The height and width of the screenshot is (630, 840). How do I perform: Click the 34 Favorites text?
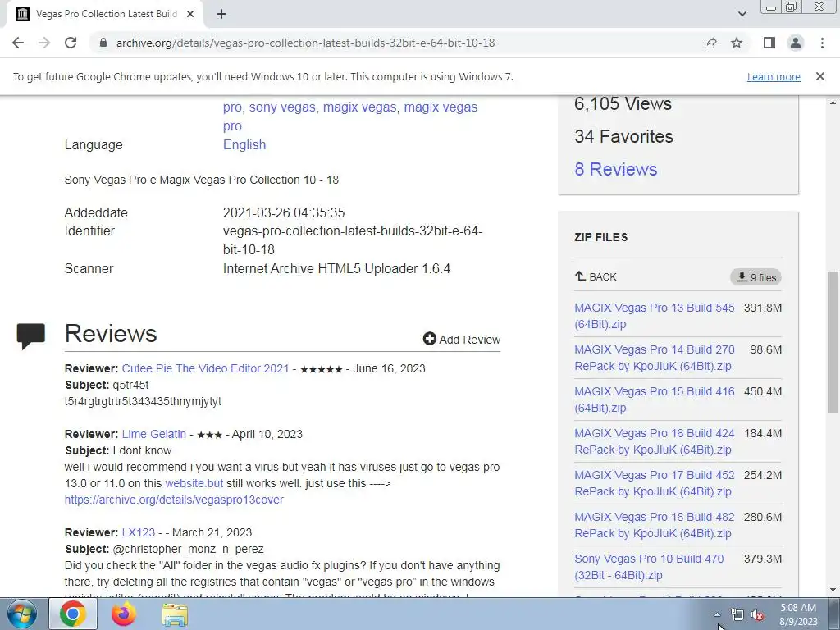pos(623,137)
